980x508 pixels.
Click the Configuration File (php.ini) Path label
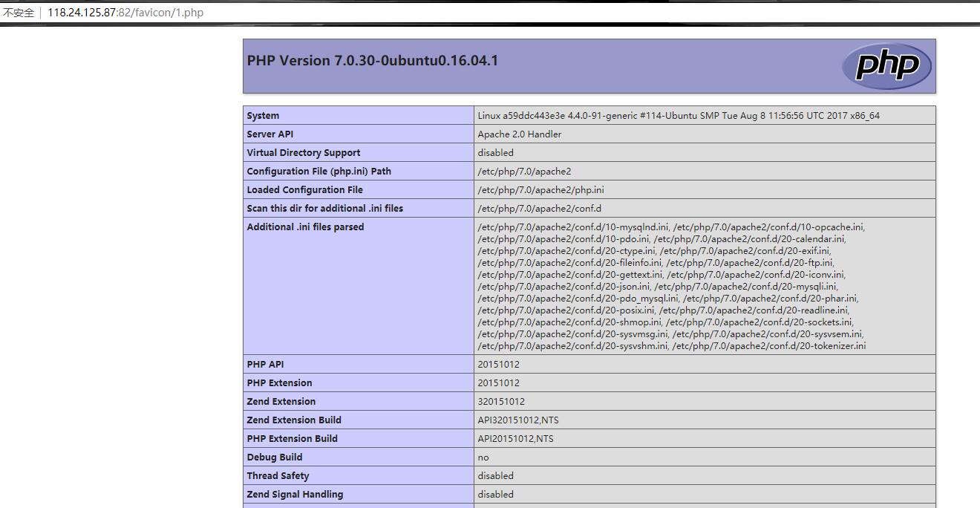[318, 172]
